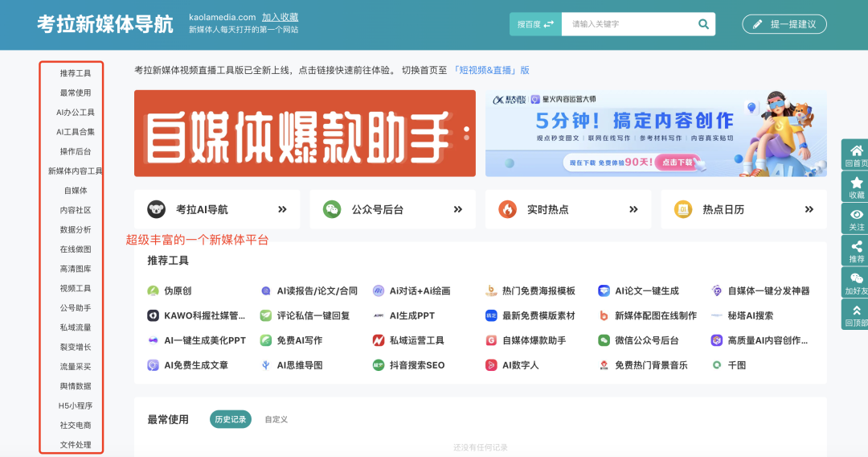Expand 公众号后台 double chevron
This screenshot has height=457, width=868.
458,209
